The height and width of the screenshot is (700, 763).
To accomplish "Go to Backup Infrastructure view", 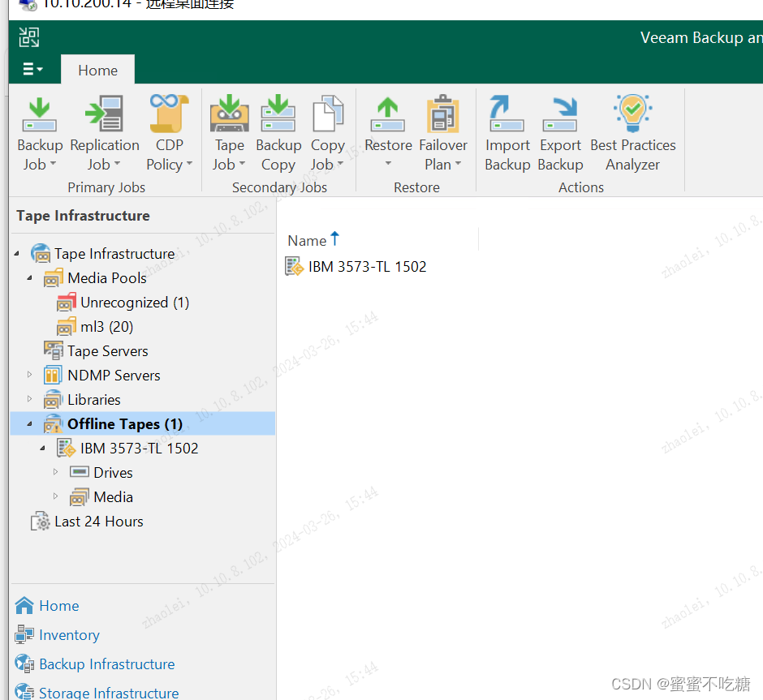I will (x=106, y=664).
